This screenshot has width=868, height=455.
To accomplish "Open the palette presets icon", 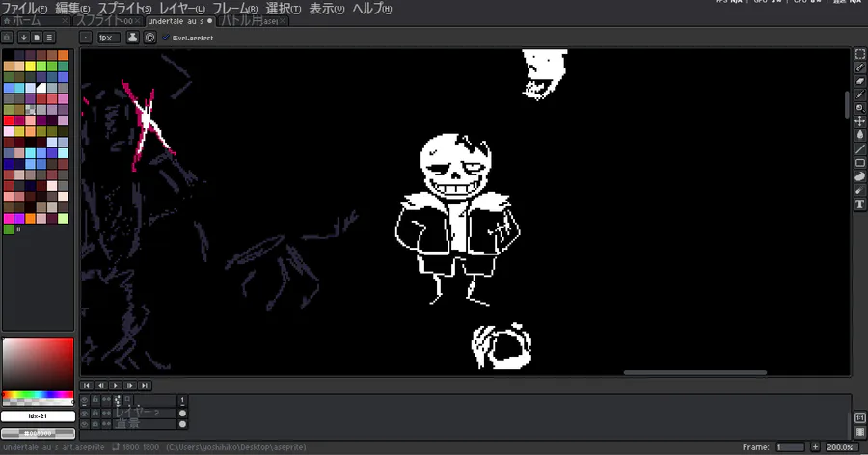I will tap(37, 37).
